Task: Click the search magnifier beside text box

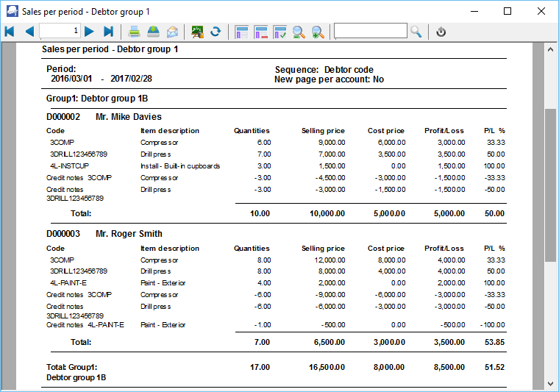Action: [416, 32]
